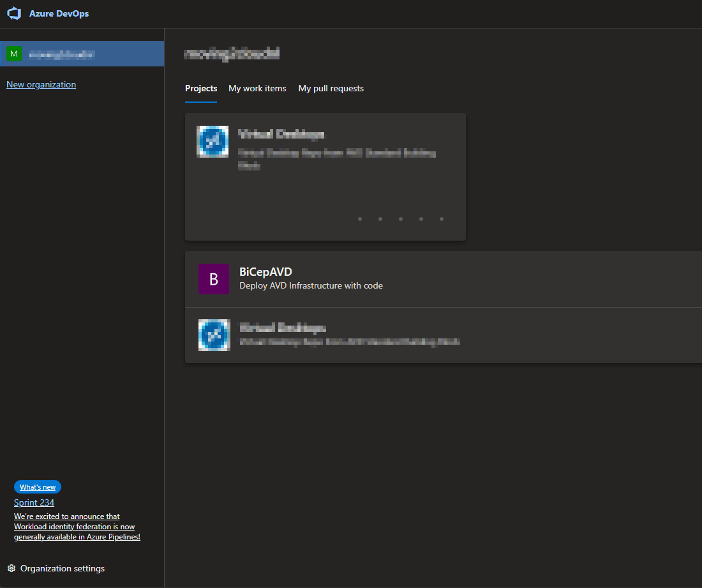This screenshot has height=588, width=702.
Task: Open the Azure DevOps header title link
Action: click(59, 13)
